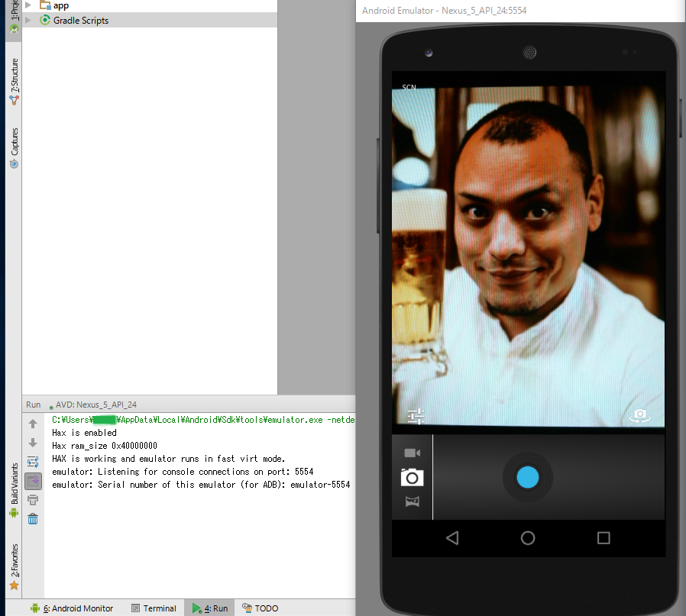Open the 1: Project side panel tab

point(15,17)
